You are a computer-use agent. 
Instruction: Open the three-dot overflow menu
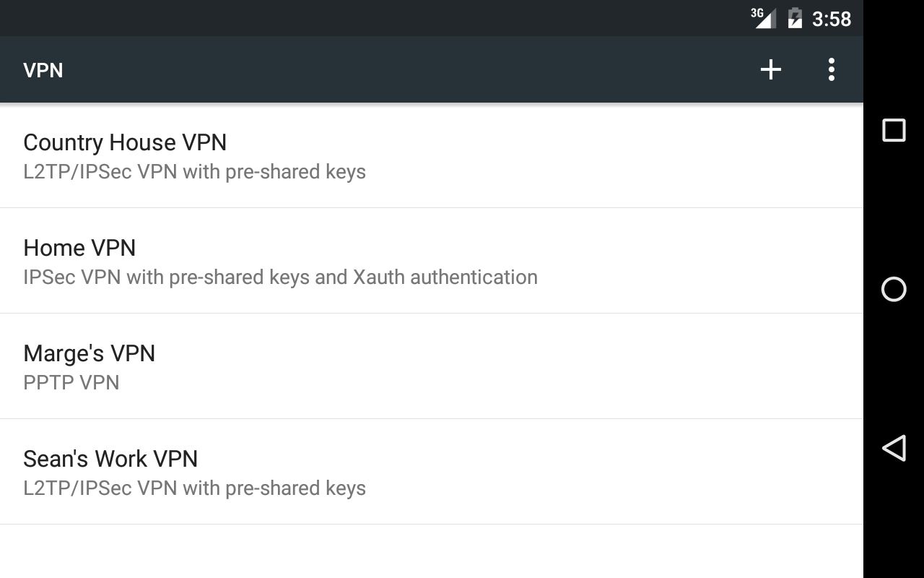pyautogui.click(x=832, y=69)
